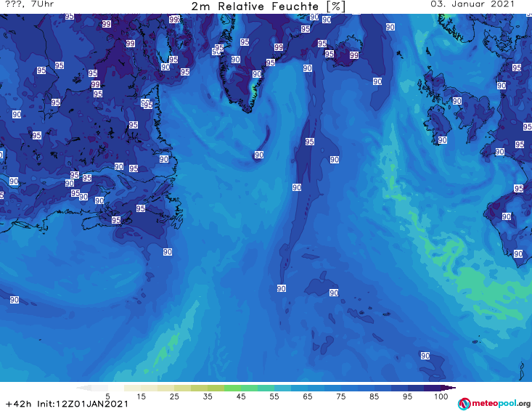Click the '85' value on the color scale
The image size is (532, 411).
pyautogui.click(x=375, y=396)
